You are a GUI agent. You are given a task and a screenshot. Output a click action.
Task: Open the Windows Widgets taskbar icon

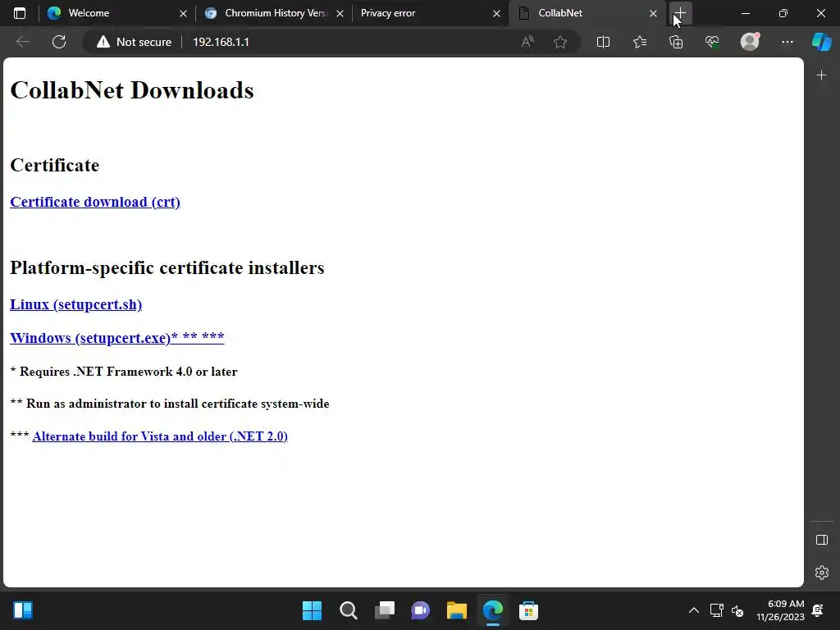[23, 610]
